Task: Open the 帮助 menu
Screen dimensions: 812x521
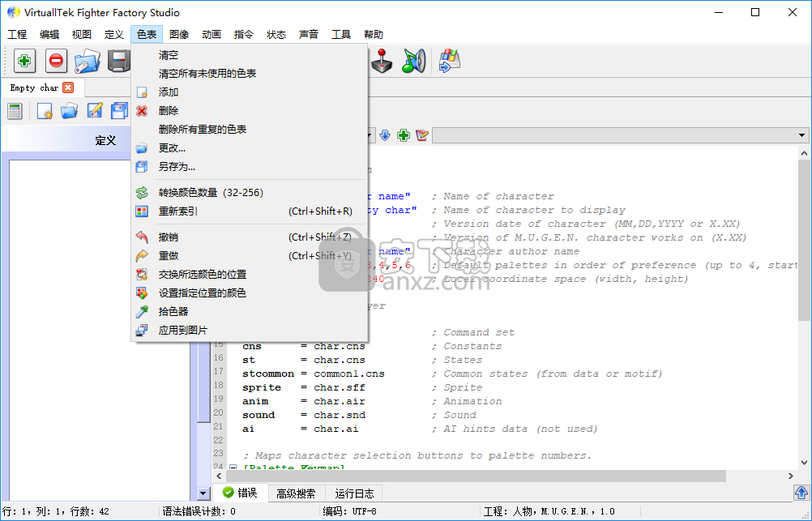Action: point(374,35)
